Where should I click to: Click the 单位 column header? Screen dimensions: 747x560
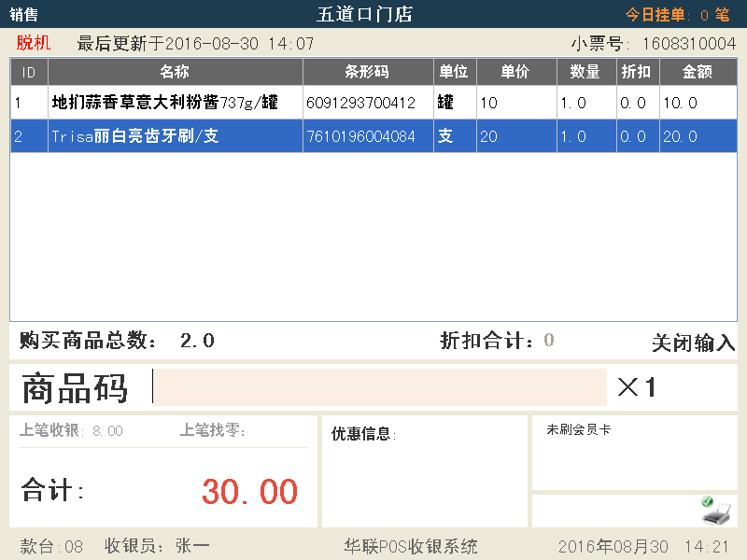tap(454, 72)
